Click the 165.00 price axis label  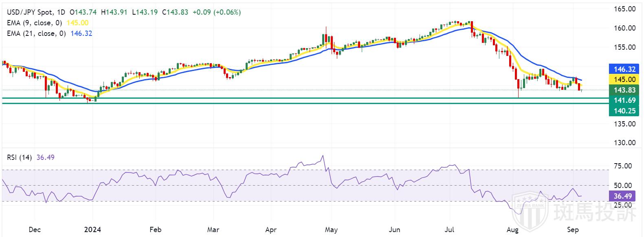(625, 9)
